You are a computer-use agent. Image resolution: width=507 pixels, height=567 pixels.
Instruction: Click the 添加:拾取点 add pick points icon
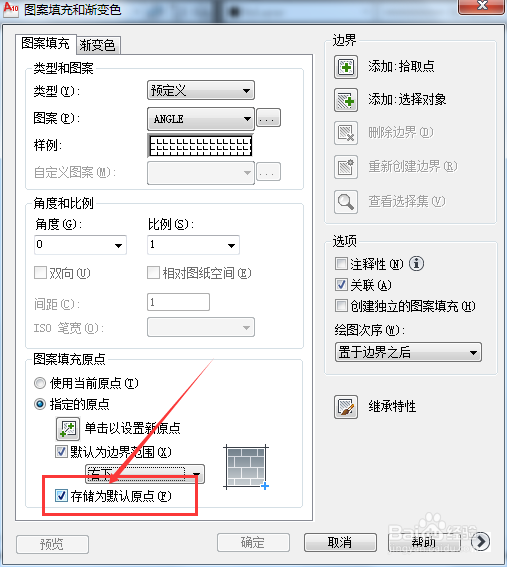346,67
